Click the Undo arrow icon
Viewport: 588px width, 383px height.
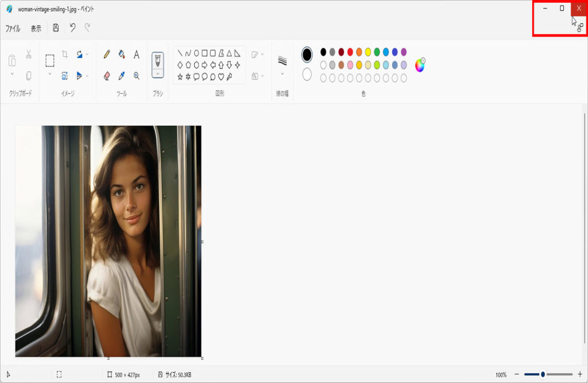72,28
